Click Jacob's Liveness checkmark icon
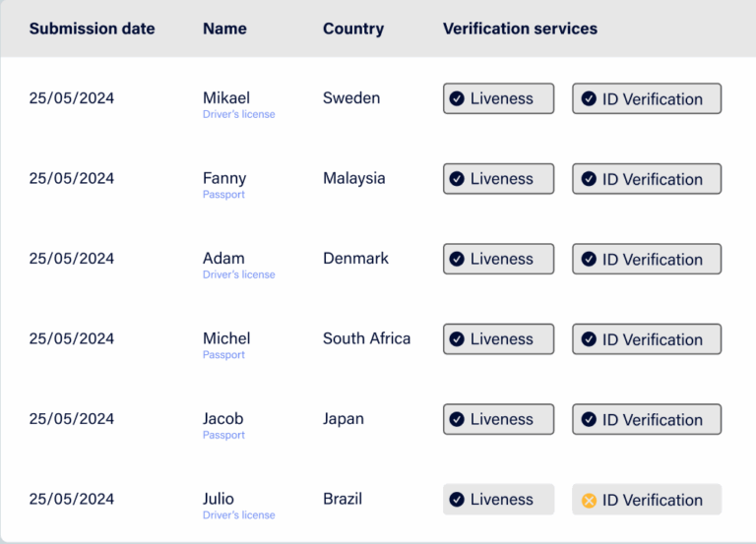Viewport: 756px width, 544px height. [x=457, y=419]
